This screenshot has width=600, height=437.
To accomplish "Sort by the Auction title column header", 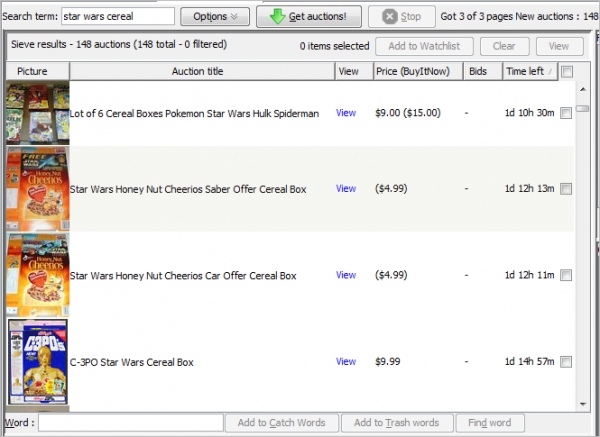I will point(202,71).
